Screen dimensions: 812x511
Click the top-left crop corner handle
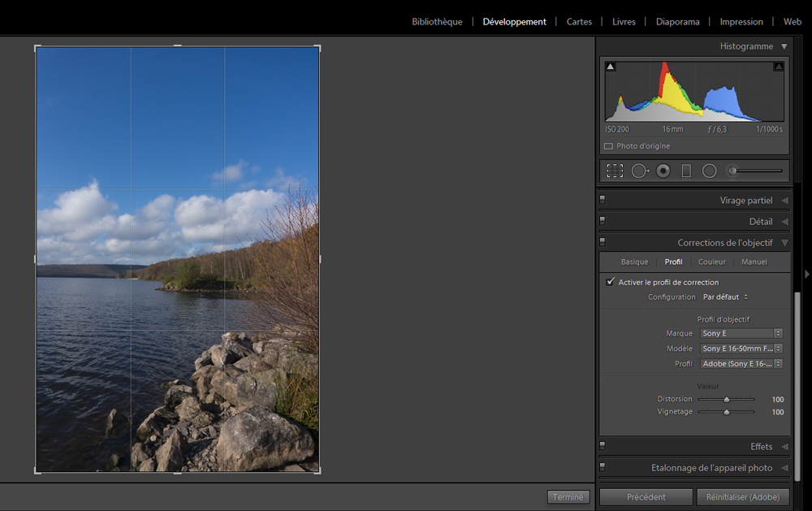[37, 48]
